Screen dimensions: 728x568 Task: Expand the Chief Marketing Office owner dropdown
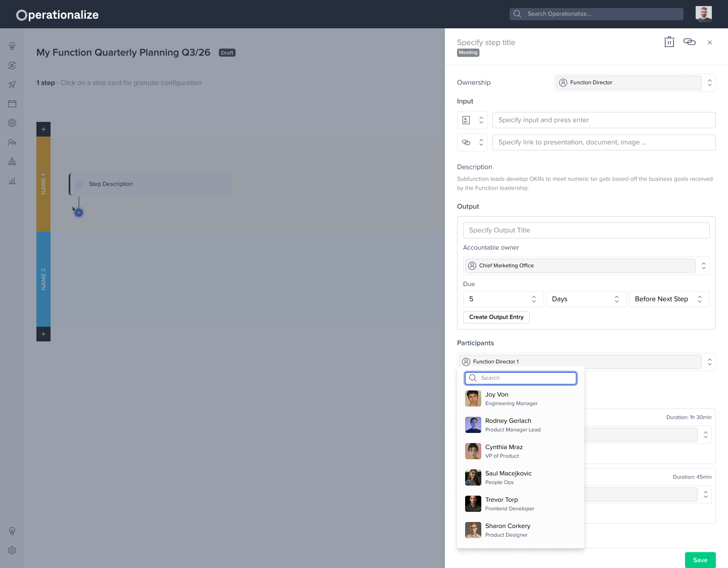[x=586, y=266]
